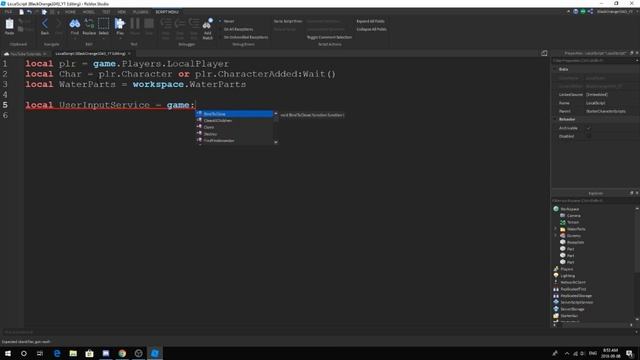Open the Play button dropdown arrow
Image resolution: width=640 pixels, height=360 pixels.
pos(120,38)
